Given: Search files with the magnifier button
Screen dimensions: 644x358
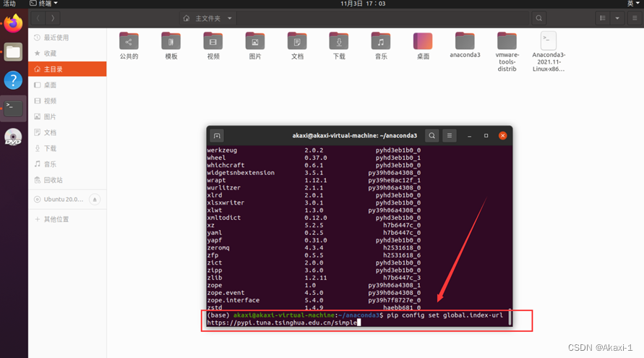Looking at the screenshot, I should coord(539,18).
